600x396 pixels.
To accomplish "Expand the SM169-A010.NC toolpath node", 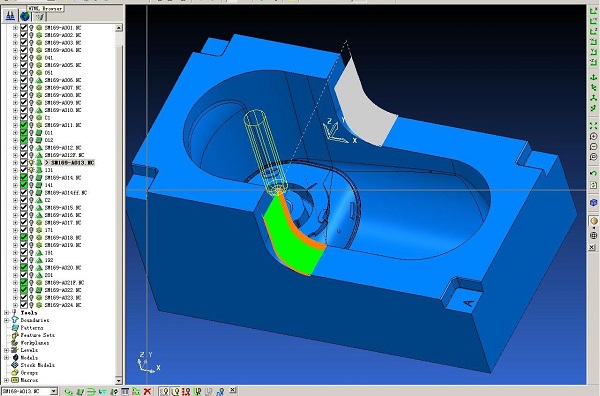I will 15,110.
